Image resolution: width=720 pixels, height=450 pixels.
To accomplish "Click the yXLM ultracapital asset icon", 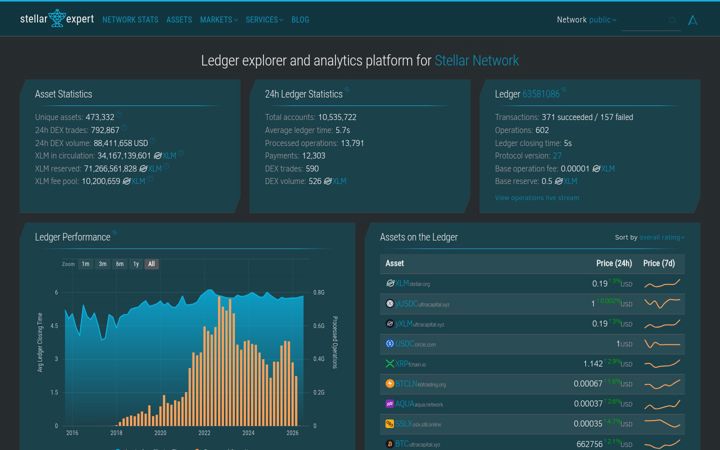I will (x=390, y=324).
